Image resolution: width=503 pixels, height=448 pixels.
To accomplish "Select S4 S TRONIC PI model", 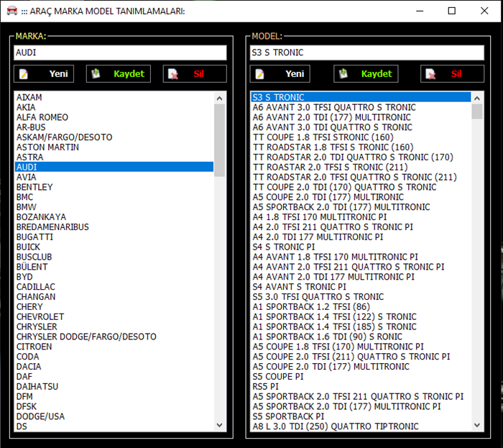I will pyautogui.click(x=361, y=247).
